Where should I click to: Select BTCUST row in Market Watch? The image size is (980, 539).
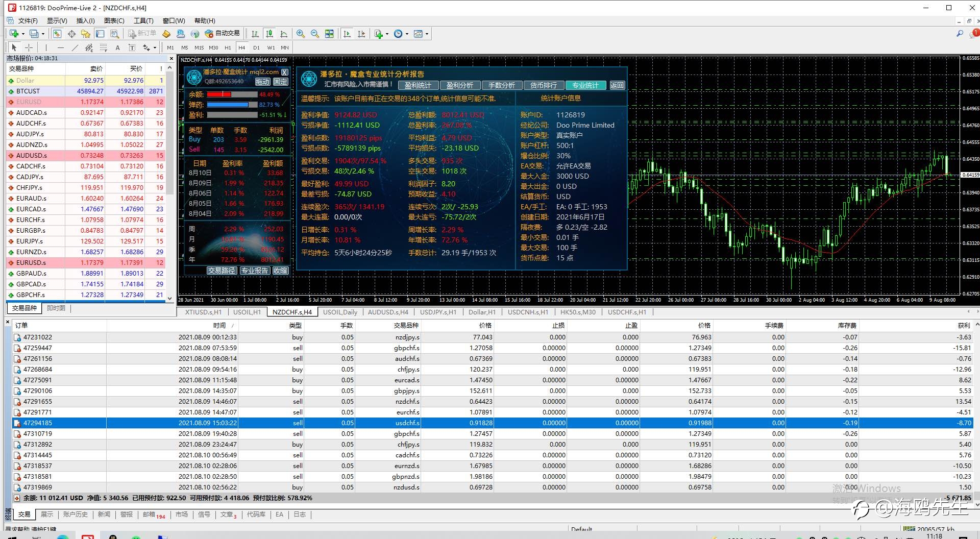pos(86,91)
